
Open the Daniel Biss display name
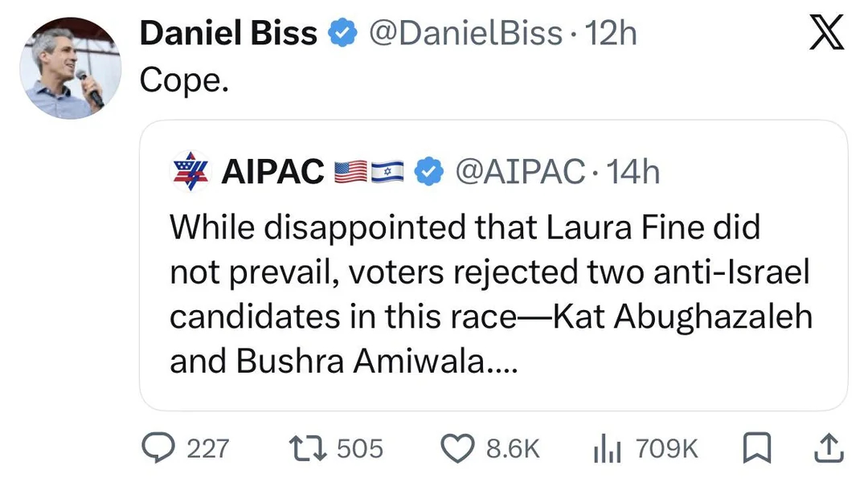point(228,34)
